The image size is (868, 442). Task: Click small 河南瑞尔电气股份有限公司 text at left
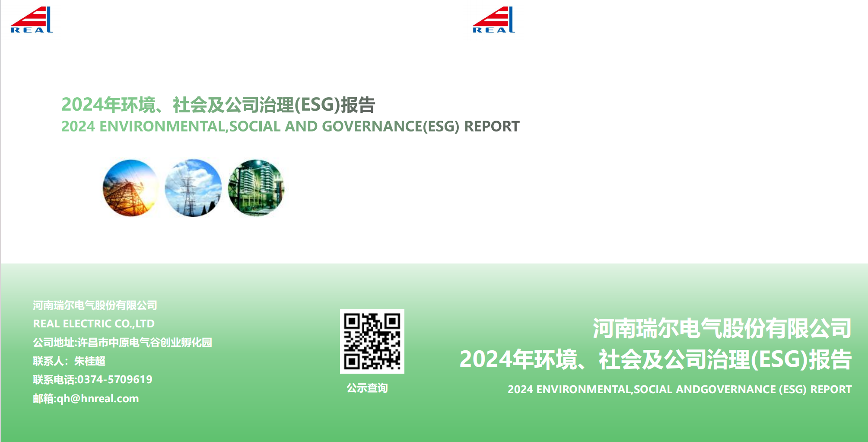click(x=95, y=305)
